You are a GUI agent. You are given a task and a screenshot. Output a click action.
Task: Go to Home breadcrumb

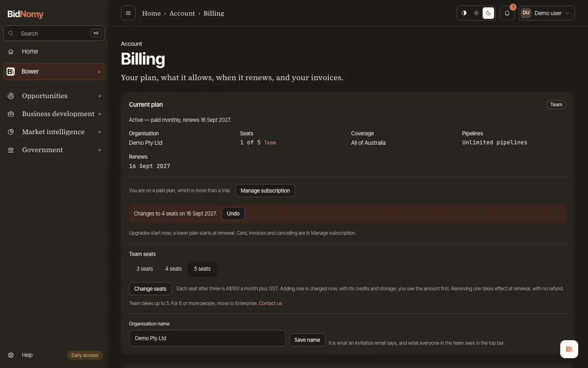pos(151,13)
